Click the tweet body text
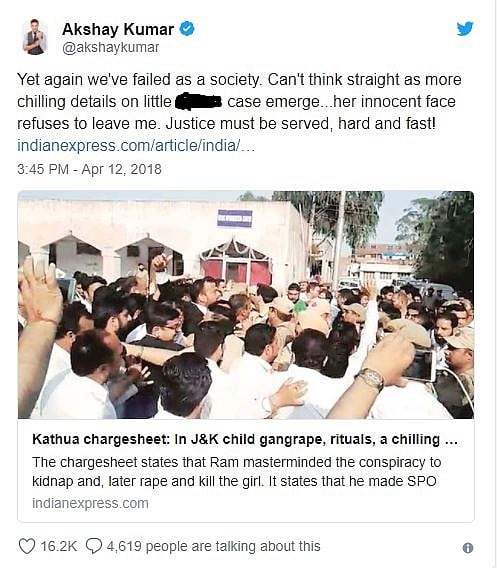The width and height of the screenshot is (497, 568). coord(239,101)
